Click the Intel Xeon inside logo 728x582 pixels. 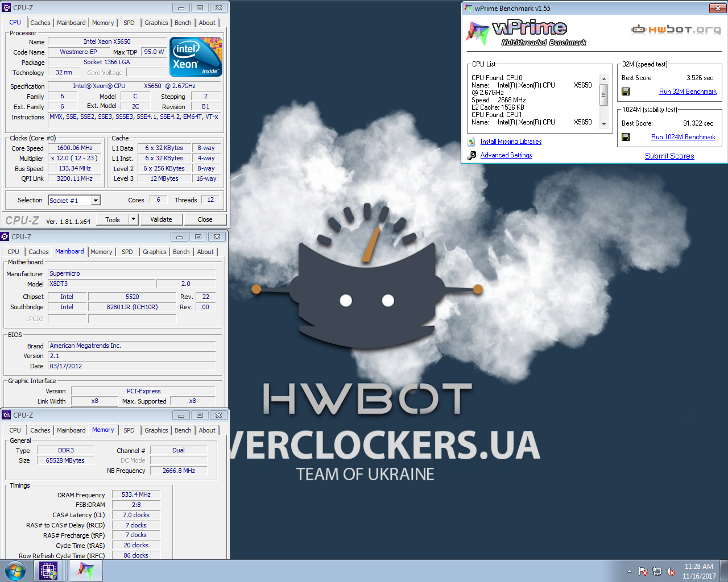196,57
